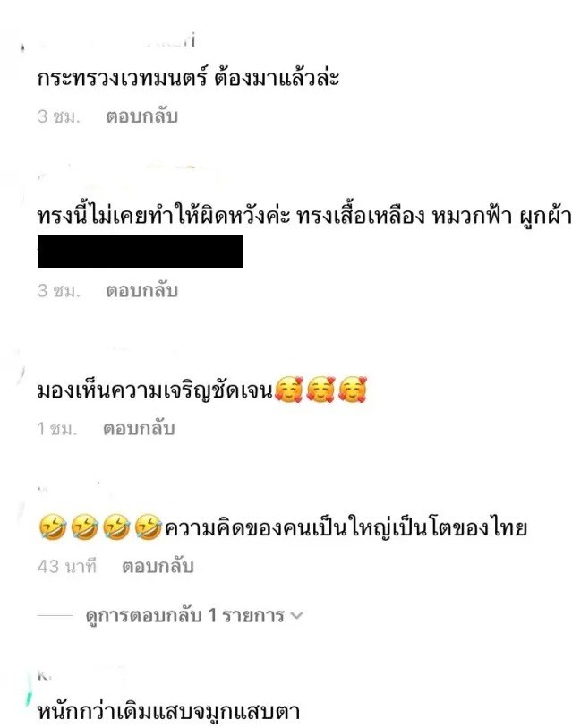This screenshot has height=728, width=572.
Task: Expand ดูการตอบกลับ 1 รายการ replies
Action: point(184,616)
